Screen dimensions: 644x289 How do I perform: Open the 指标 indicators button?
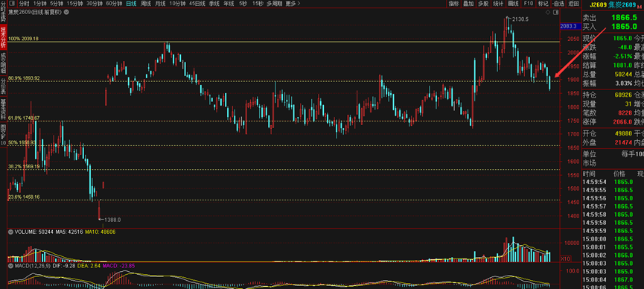pyautogui.click(x=454, y=4)
